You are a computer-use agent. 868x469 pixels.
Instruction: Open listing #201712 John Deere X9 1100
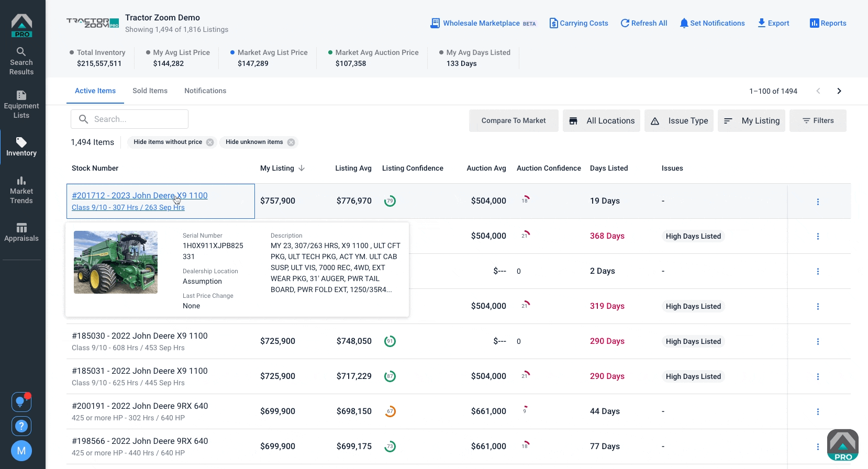pos(140,195)
